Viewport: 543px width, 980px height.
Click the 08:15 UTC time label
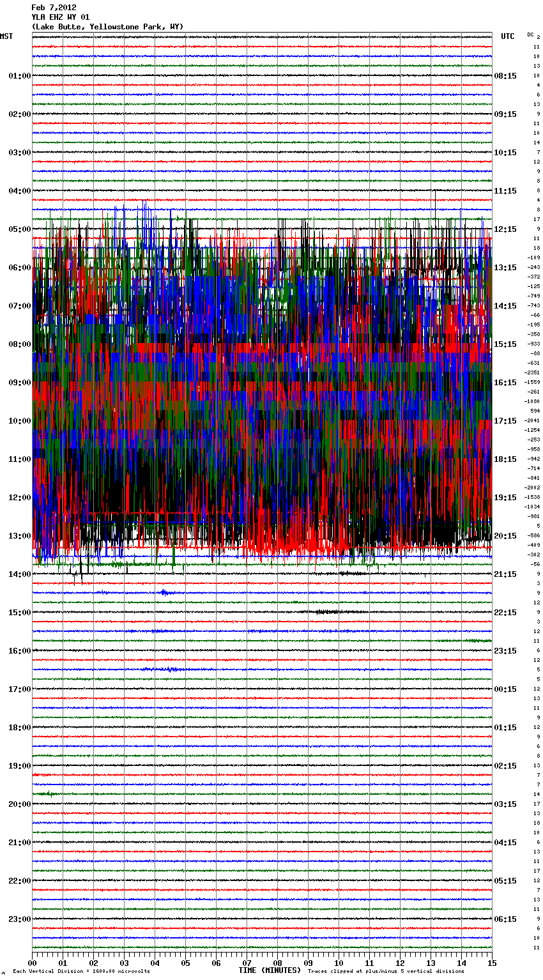pos(505,76)
